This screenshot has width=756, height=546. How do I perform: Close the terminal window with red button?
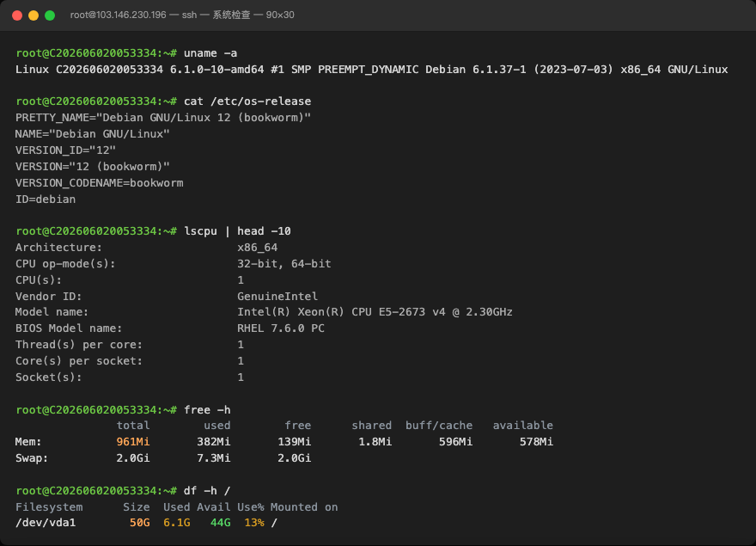coord(17,15)
